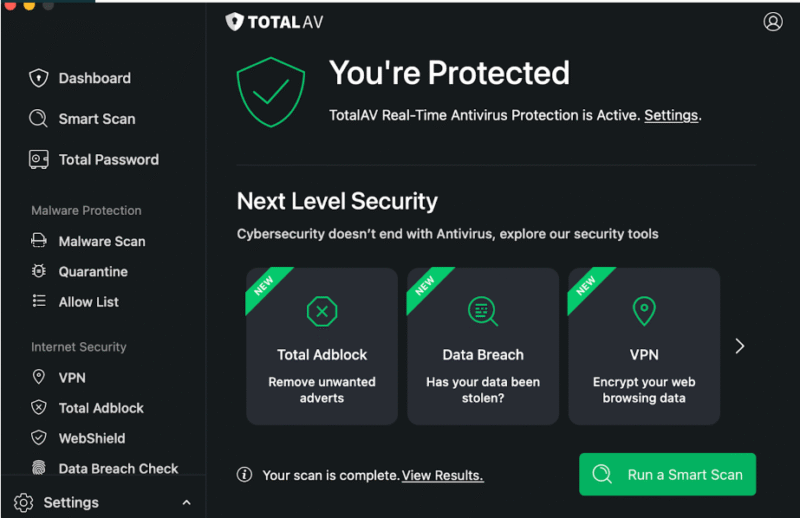Show next security tools with right arrow
The height and width of the screenshot is (518, 800).
tap(740, 346)
